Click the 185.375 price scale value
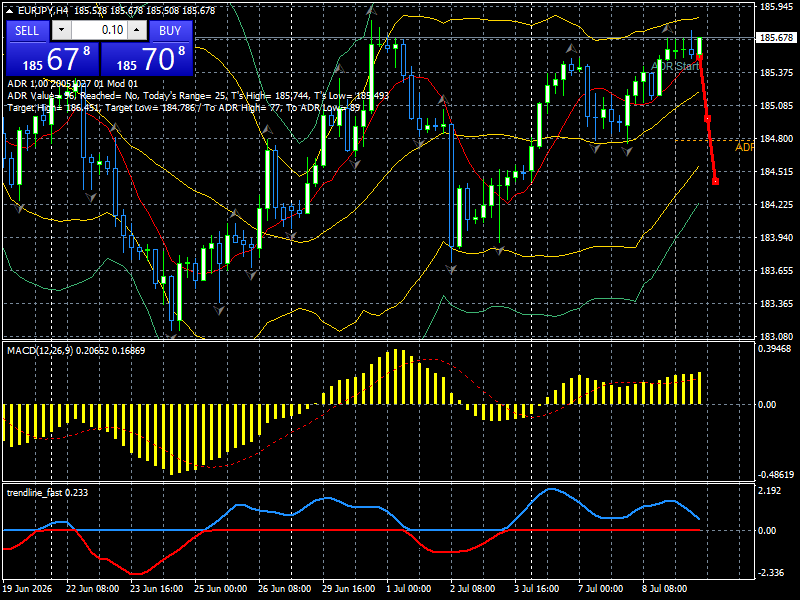This screenshot has width=800, height=600. pyautogui.click(x=777, y=73)
